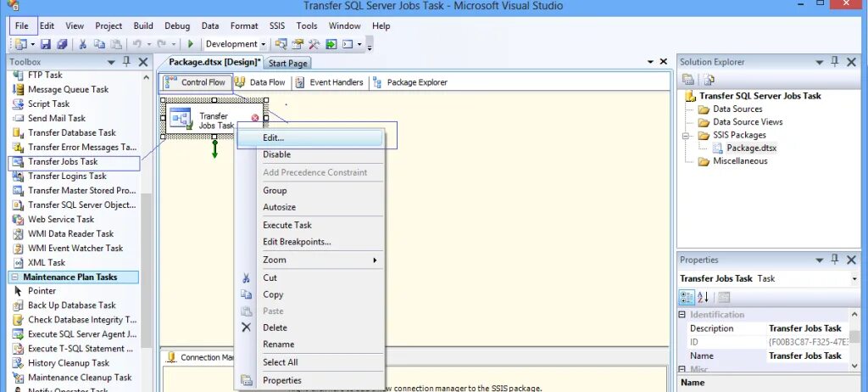
Task: Click red error icon on Transfer Jobs Task
Action: coord(254,118)
